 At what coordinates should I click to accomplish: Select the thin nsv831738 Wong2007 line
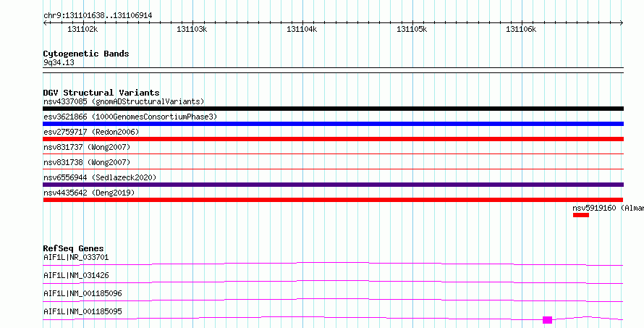click(x=333, y=169)
